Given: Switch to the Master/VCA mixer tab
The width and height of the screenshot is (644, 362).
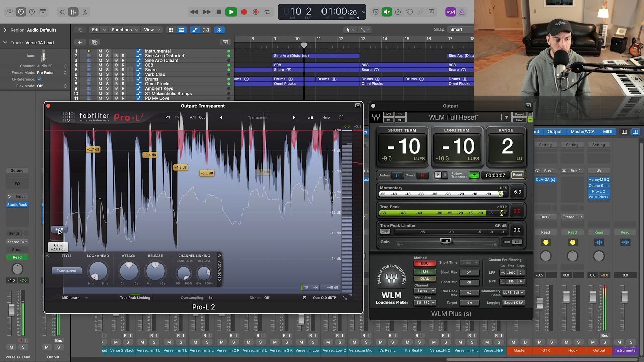Looking at the screenshot, I should pyautogui.click(x=582, y=132).
